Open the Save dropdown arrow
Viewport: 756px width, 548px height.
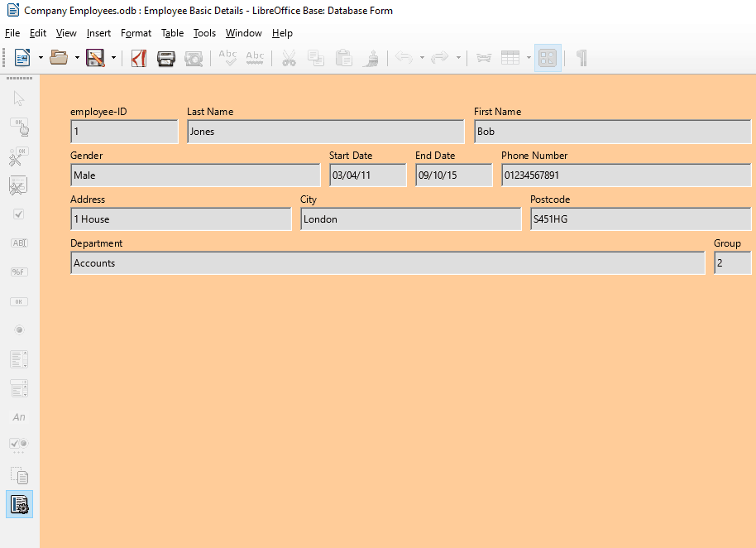(113, 58)
